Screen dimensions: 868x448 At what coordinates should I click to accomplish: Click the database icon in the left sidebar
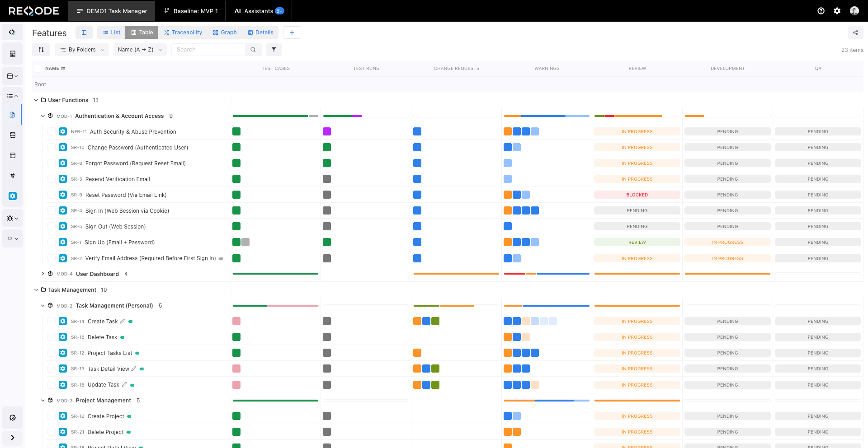coord(12,135)
